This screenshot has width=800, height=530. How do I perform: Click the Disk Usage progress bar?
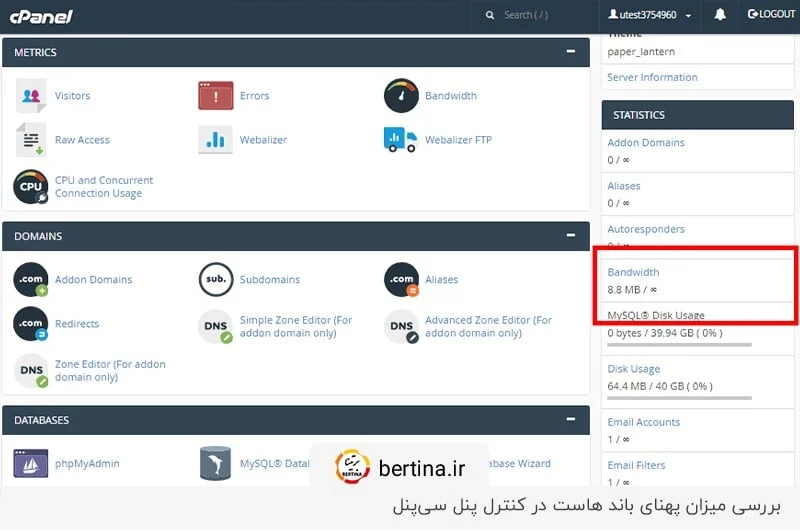(x=679, y=399)
